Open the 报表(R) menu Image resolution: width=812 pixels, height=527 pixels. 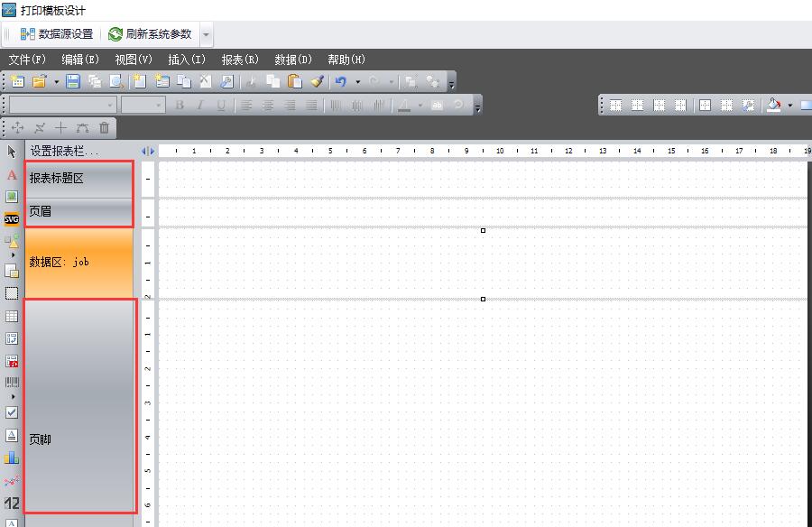(240, 60)
